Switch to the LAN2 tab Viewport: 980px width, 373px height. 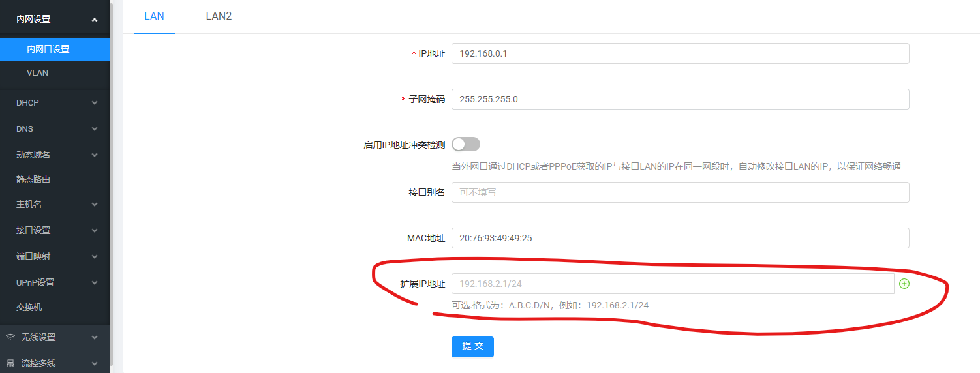tap(219, 16)
